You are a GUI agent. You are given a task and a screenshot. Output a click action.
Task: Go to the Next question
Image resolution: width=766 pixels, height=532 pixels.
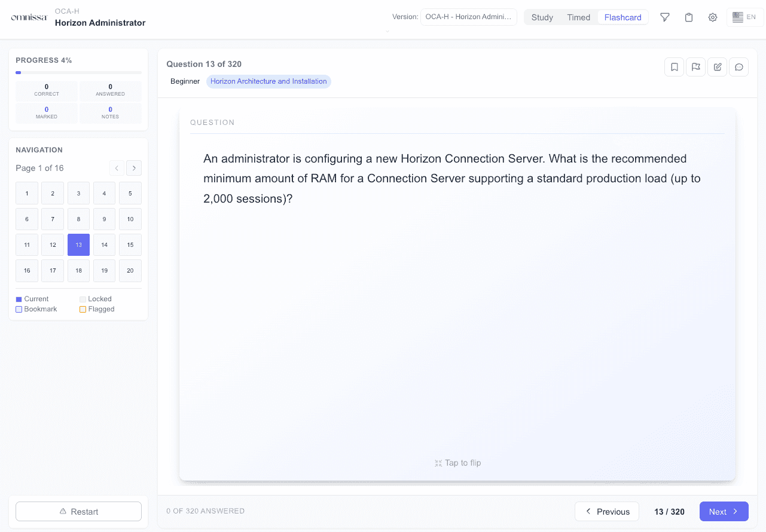tap(724, 512)
